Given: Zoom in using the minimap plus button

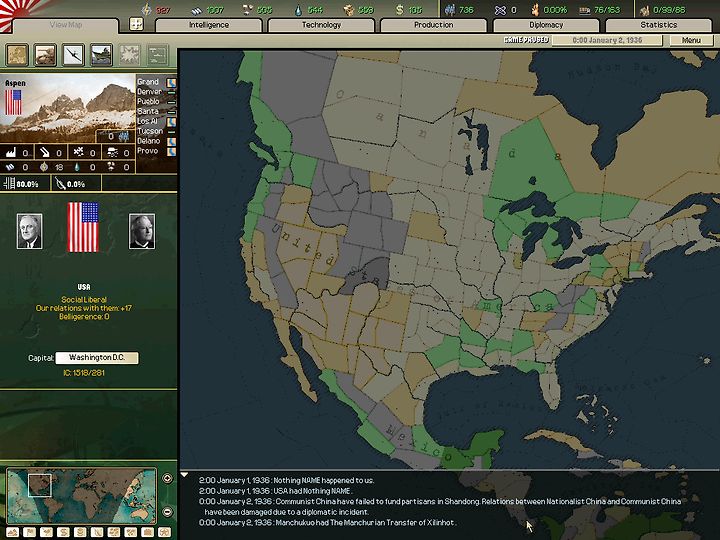Looking at the screenshot, I should pyautogui.click(x=167, y=478).
